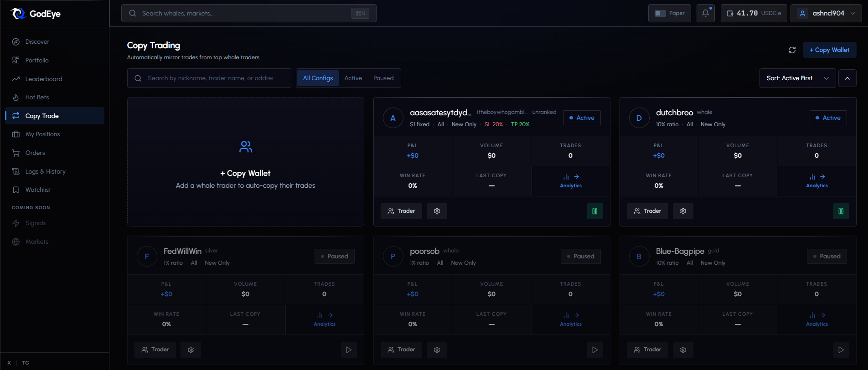Select the Active filter tab
The height and width of the screenshot is (370, 868).
point(353,78)
